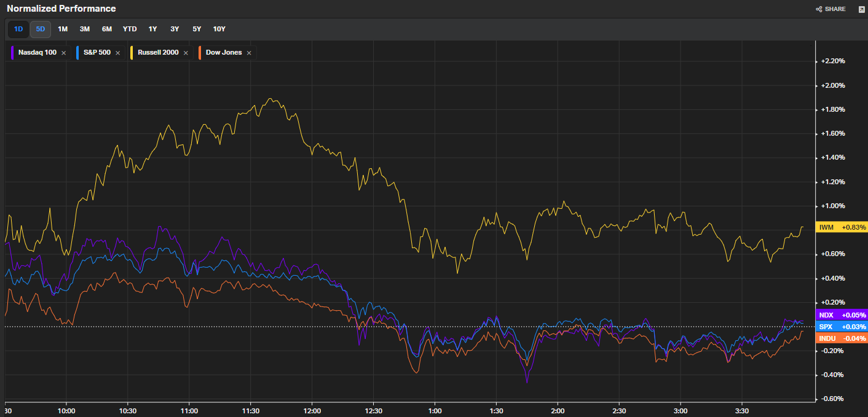Click the share icon
868x417 pixels.
click(x=819, y=9)
